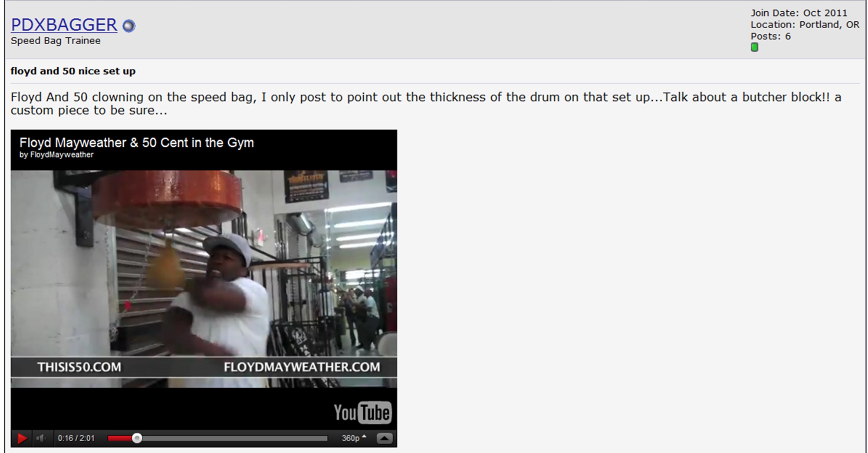Click the online status icon beside PDXBAGGER

[x=129, y=26]
